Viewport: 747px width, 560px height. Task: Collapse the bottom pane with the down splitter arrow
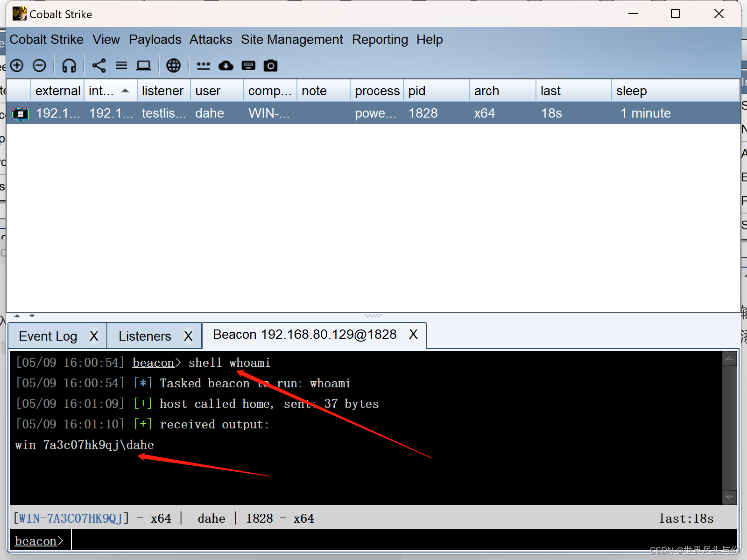point(32,316)
